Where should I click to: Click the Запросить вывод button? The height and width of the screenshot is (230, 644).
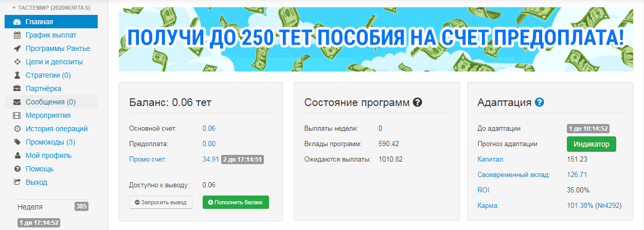click(x=160, y=202)
